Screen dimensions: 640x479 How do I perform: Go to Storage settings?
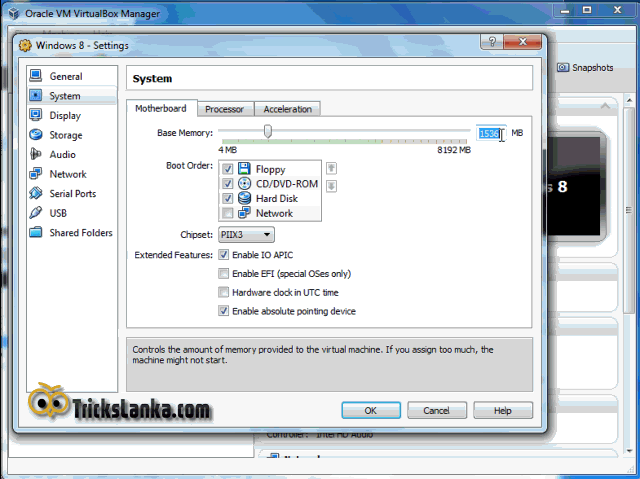pyautogui.click(x=72, y=135)
